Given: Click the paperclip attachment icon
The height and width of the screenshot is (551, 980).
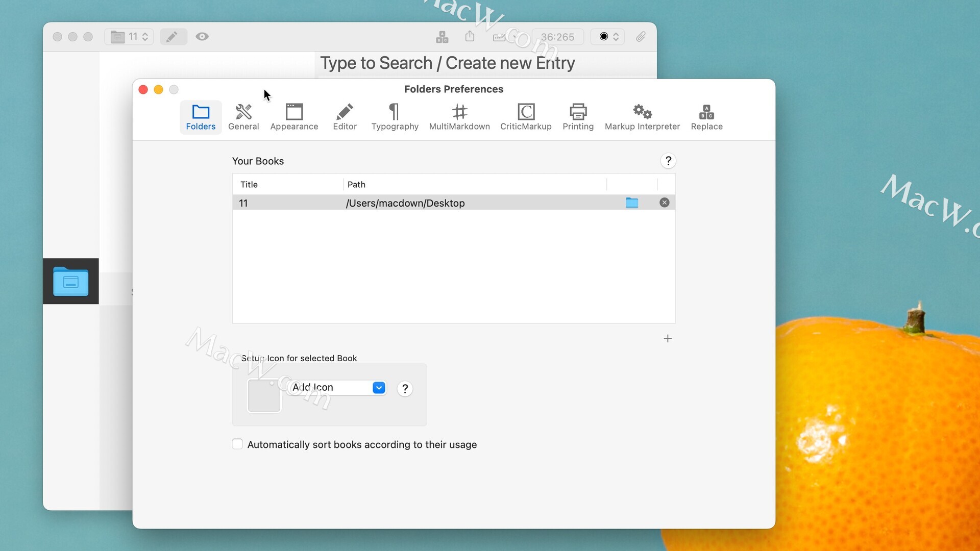Looking at the screenshot, I should click(641, 37).
